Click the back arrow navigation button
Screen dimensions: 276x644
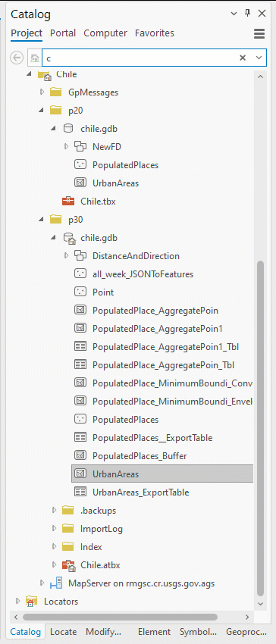point(17,58)
